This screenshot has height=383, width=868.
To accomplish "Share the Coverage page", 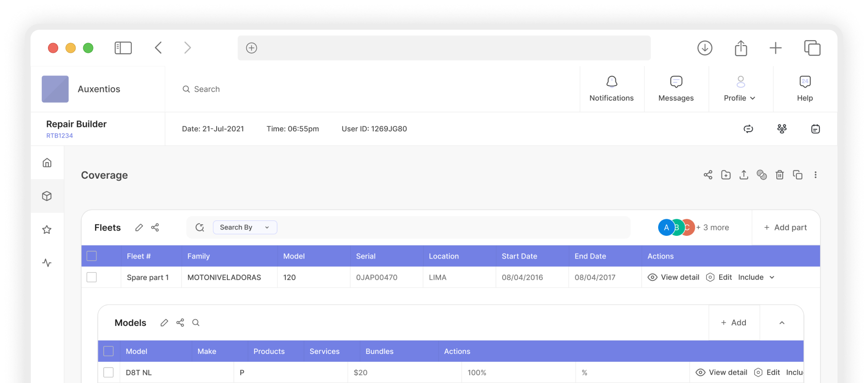I will (x=708, y=175).
